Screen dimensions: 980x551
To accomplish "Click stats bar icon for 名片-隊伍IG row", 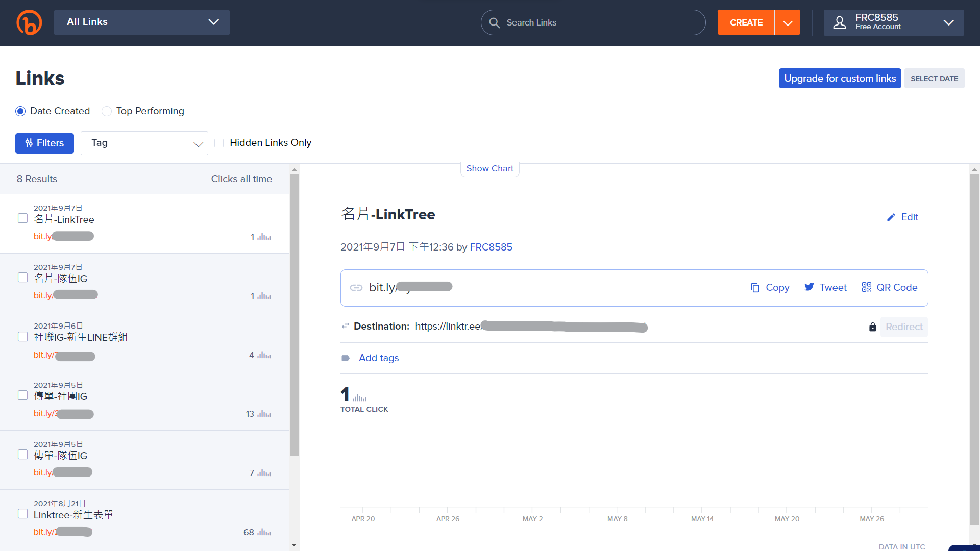I will [264, 296].
